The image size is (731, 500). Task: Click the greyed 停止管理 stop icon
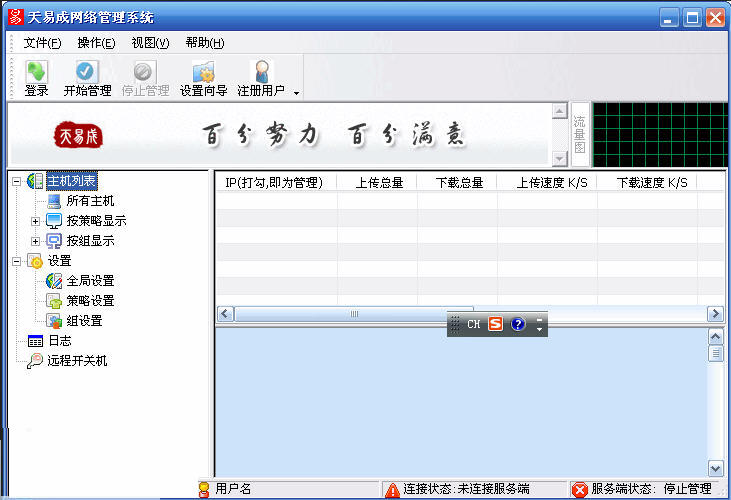pyautogui.click(x=144, y=72)
